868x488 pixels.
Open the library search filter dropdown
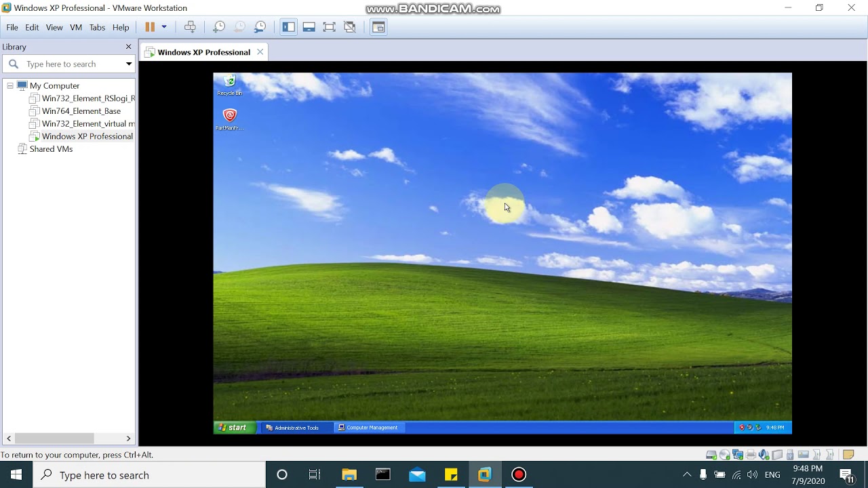pos(128,64)
